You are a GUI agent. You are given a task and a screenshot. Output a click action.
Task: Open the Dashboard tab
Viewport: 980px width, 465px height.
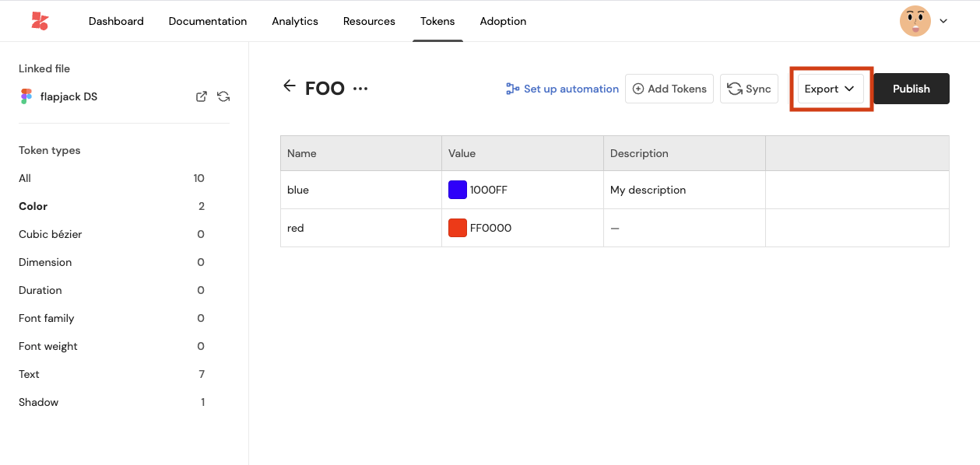(116, 21)
